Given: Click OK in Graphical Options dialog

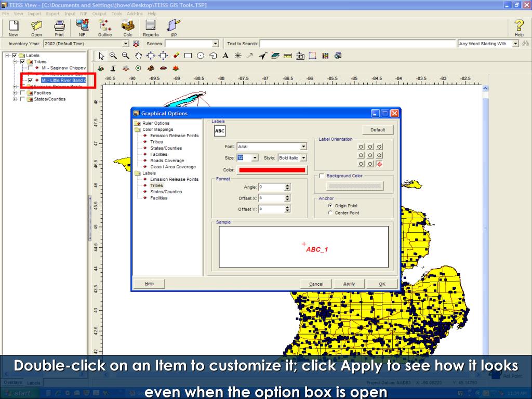Looking at the screenshot, I should tap(382, 284).
